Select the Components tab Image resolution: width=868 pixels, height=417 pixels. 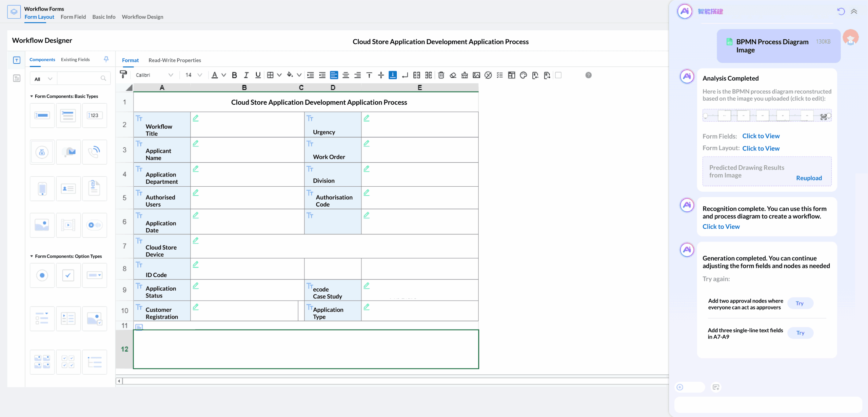pyautogui.click(x=42, y=60)
